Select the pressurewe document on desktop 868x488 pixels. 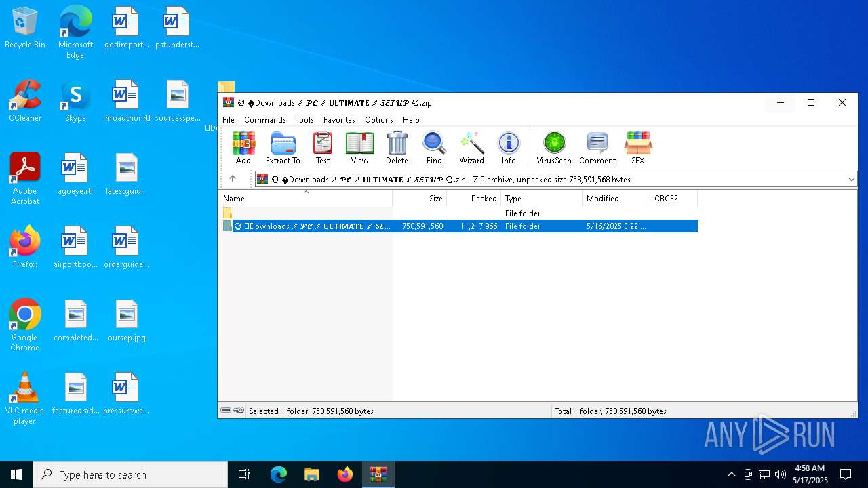(x=127, y=394)
